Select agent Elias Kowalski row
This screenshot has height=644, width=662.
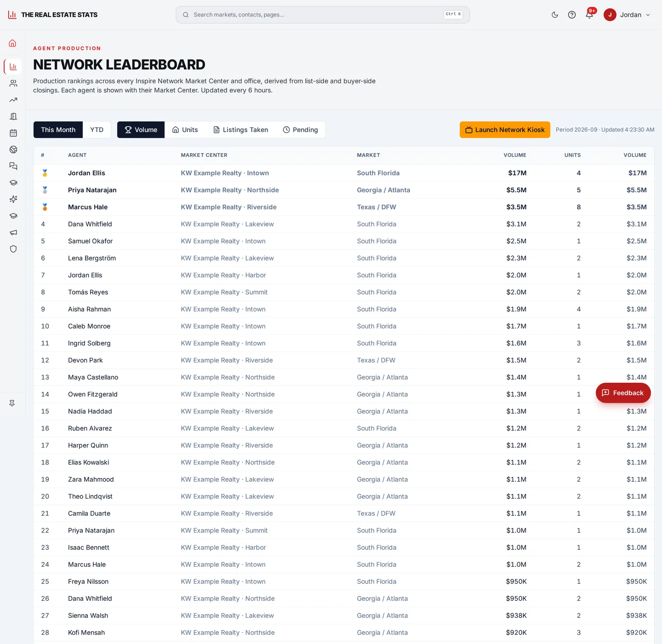(344, 462)
